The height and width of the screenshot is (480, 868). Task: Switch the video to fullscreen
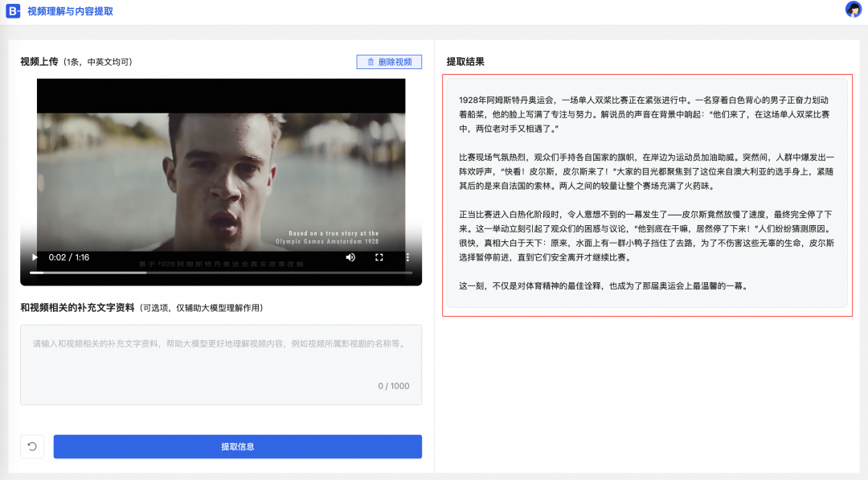(x=379, y=257)
